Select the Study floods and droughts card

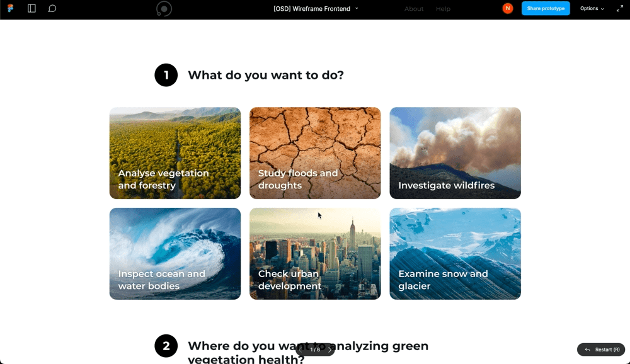[x=315, y=153]
